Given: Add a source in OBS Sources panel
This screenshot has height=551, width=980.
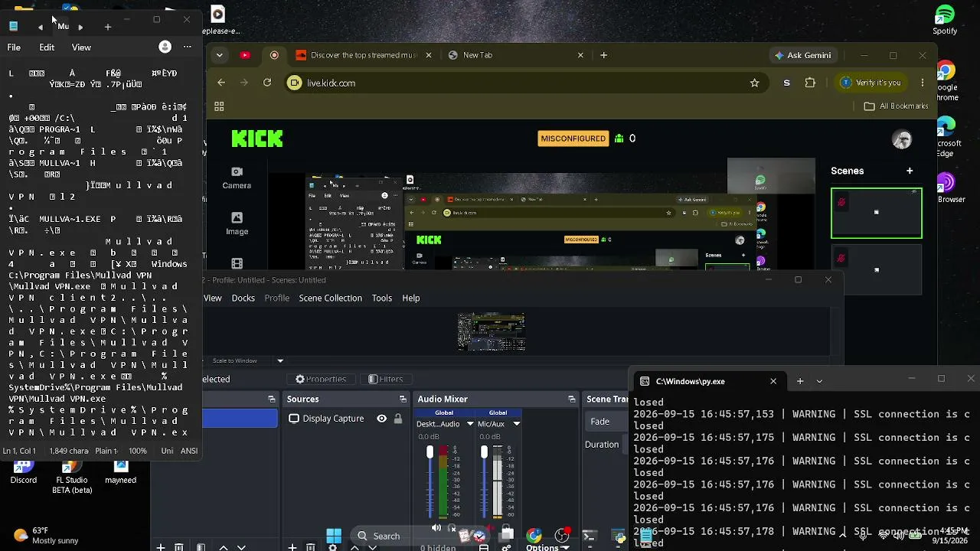Looking at the screenshot, I should [x=292, y=547].
